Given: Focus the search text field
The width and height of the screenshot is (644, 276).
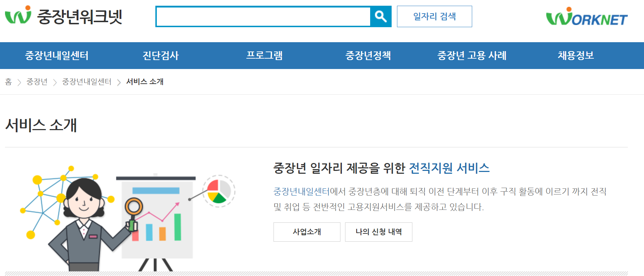Looking at the screenshot, I should pyautogui.click(x=263, y=16).
